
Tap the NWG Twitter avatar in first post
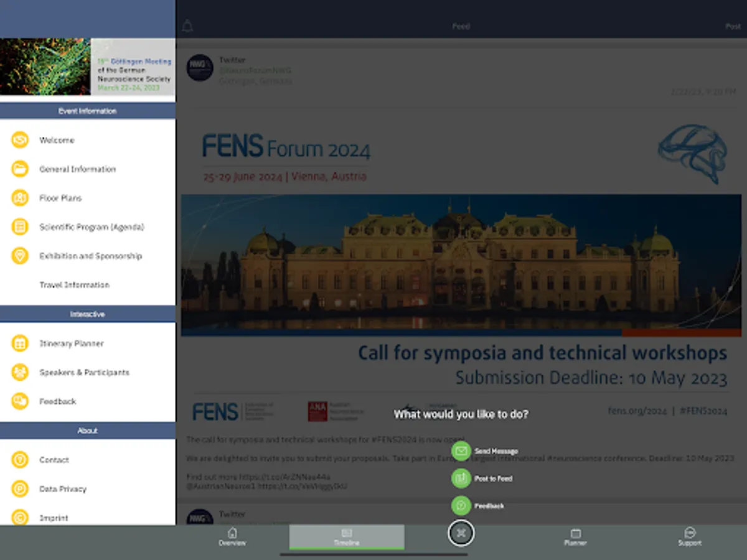pyautogui.click(x=200, y=68)
